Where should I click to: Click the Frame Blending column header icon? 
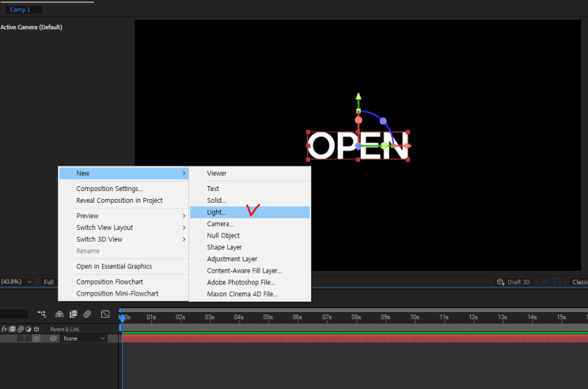point(13,329)
